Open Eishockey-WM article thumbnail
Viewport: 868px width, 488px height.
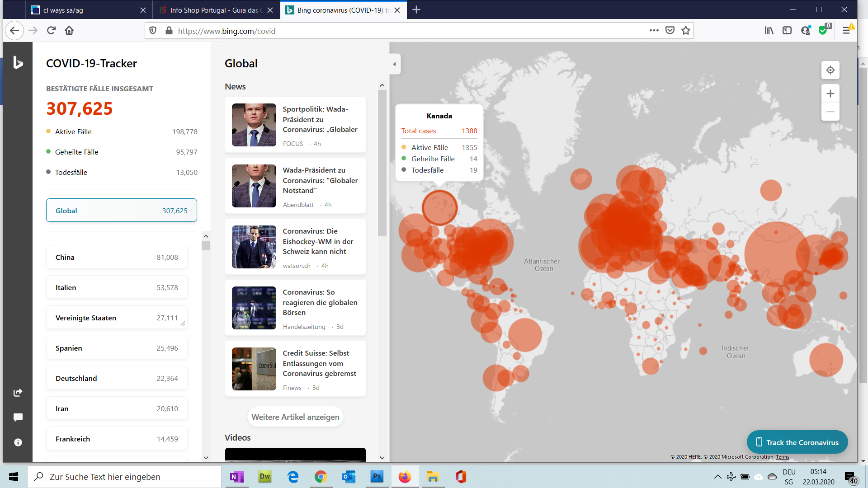pyautogui.click(x=254, y=247)
